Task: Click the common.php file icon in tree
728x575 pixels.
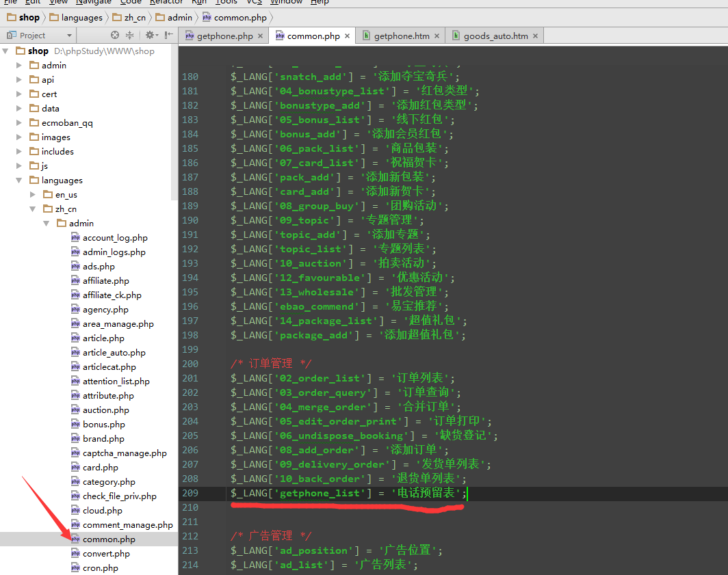Action: [75, 539]
